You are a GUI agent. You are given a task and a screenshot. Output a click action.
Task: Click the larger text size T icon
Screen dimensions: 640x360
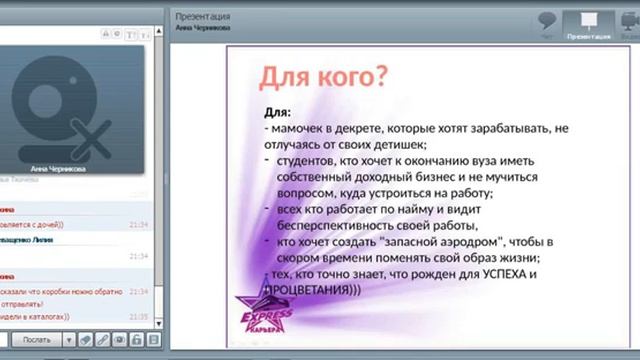[x=130, y=35]
